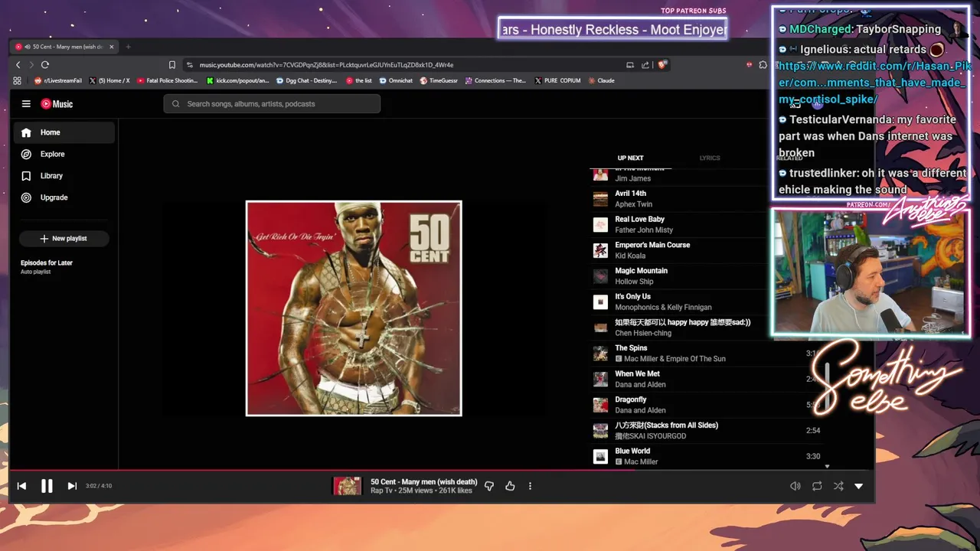Mute the volume speaker icon
This screenshot has height=551, width=980.
click(x=795, y=486)
